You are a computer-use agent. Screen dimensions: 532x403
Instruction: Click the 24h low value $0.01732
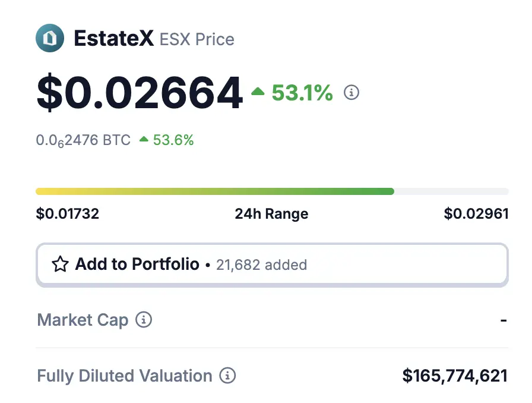(68, 214)
